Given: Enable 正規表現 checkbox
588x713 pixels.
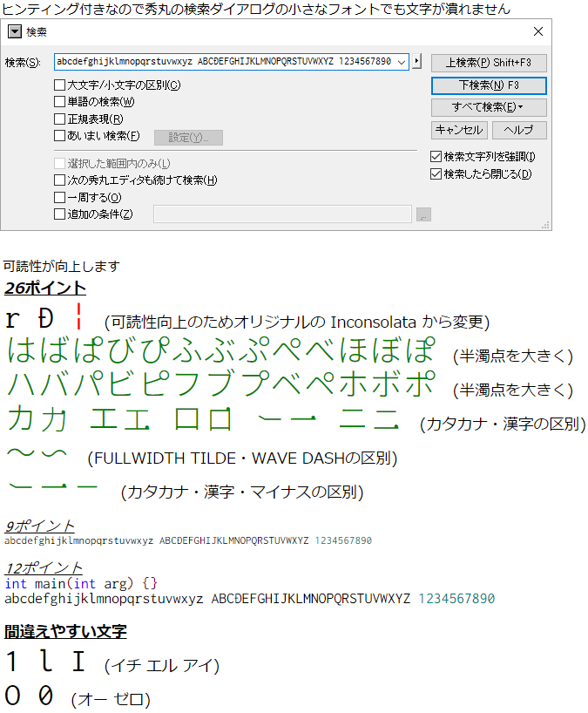Looking at the screenshot, I should coord(60,119).
